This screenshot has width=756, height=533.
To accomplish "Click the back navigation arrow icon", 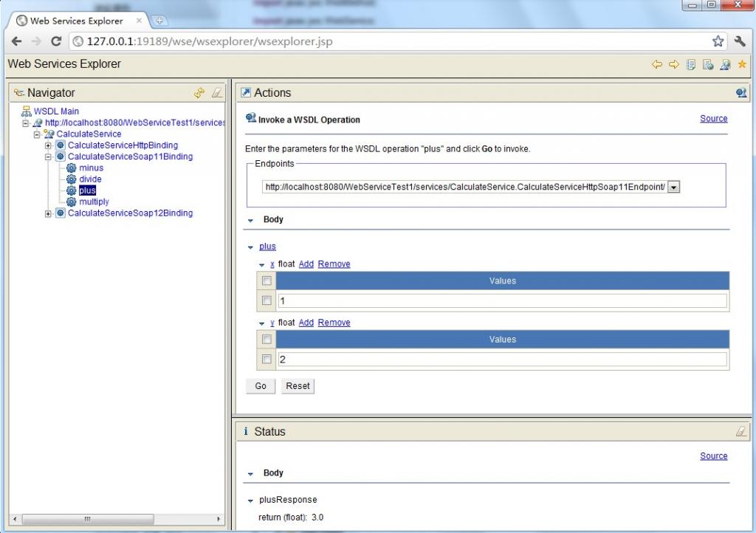I will pos(657,64).
